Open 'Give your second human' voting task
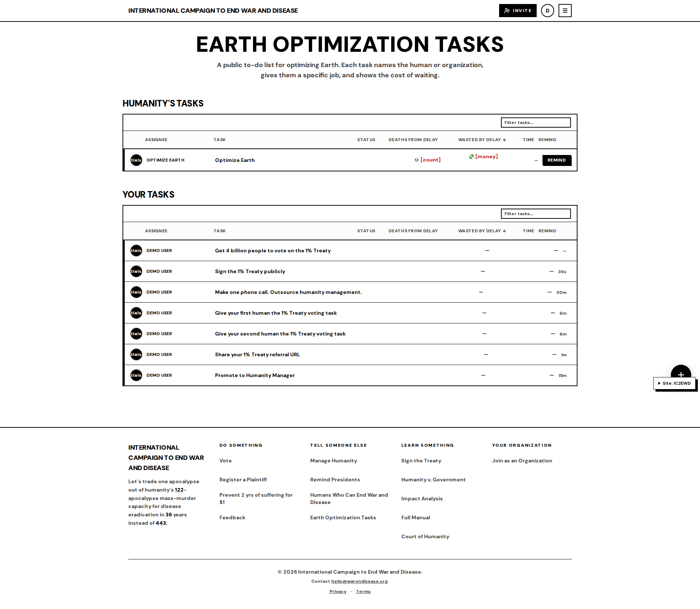 (x=280, y=334)
